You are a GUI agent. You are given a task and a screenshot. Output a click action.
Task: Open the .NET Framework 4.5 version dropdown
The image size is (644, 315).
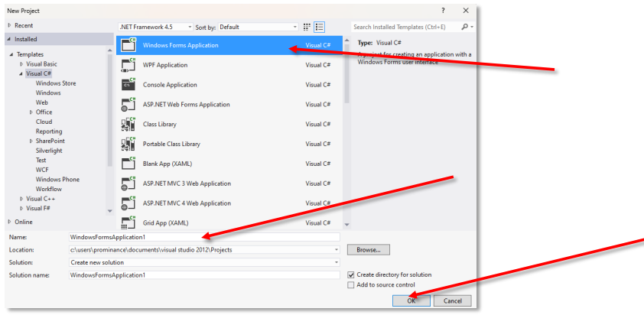click(151, 27)
